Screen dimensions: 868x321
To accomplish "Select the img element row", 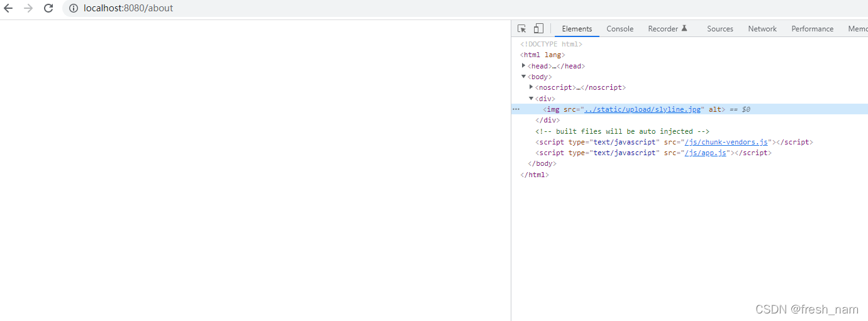I will [689, 109].
